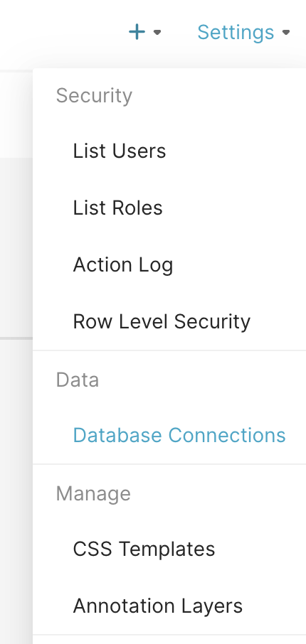Go to Action Log

pyautogui.click(x=169, y=264)
